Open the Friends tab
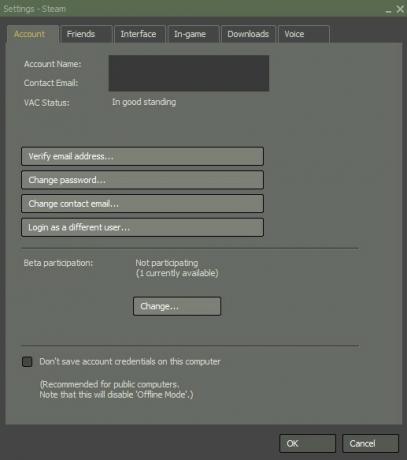Image resolution: width=407 pixels, height=460 pixels. [86, 34]
